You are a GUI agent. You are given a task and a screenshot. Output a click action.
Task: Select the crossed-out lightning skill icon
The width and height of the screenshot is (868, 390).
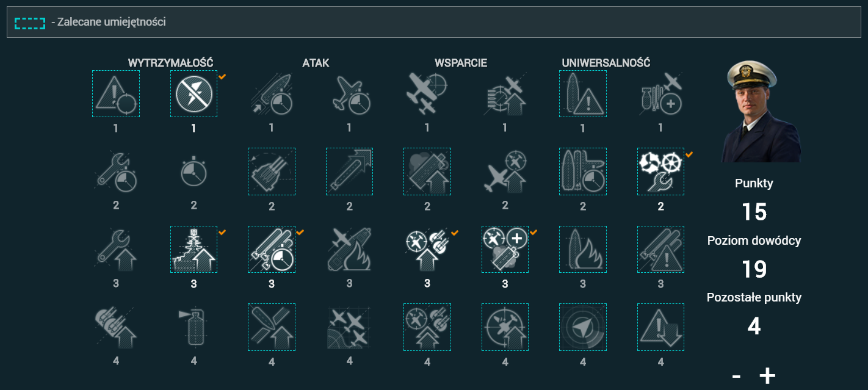193,93
